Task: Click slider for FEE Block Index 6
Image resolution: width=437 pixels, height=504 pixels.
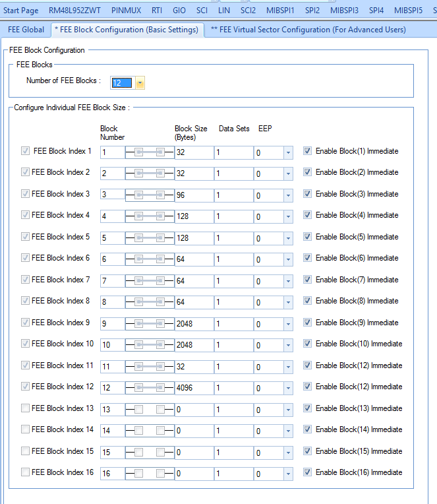Action: click(x=150, y=259)
